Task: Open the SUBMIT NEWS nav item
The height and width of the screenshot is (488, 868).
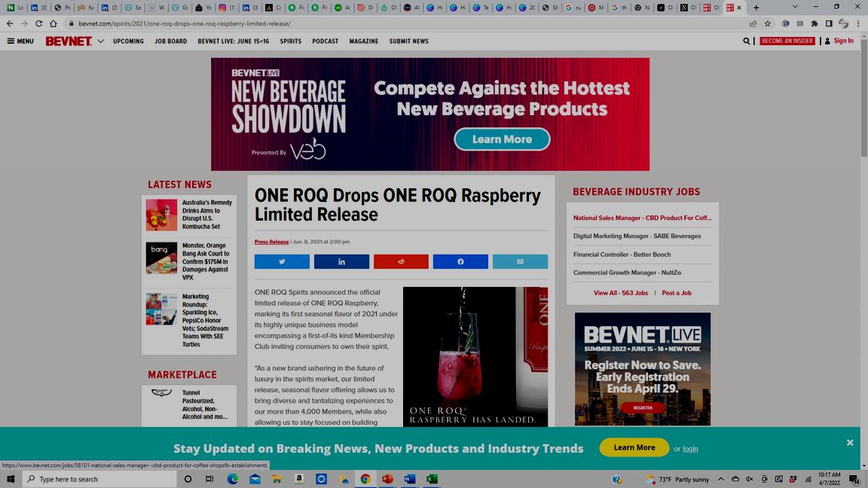Action: pos(408,41)
